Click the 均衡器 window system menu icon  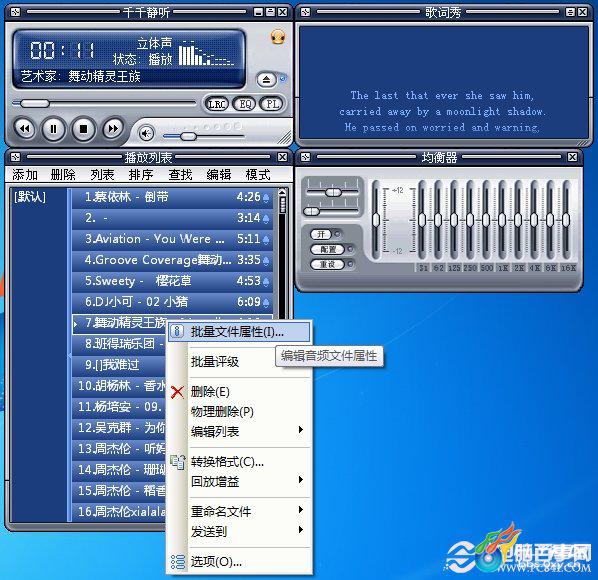(x=305, y=157)
